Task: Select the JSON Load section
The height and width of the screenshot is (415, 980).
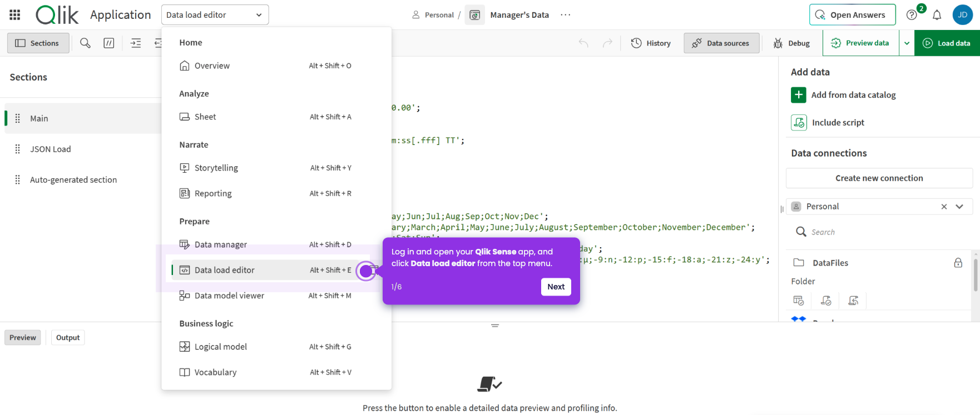Action: 83,149
